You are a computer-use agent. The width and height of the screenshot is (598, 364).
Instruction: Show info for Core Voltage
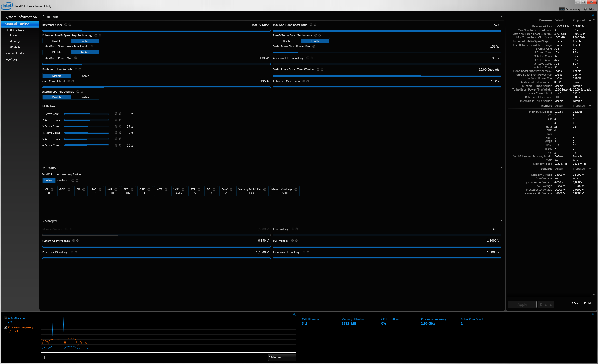pos(293,229)
